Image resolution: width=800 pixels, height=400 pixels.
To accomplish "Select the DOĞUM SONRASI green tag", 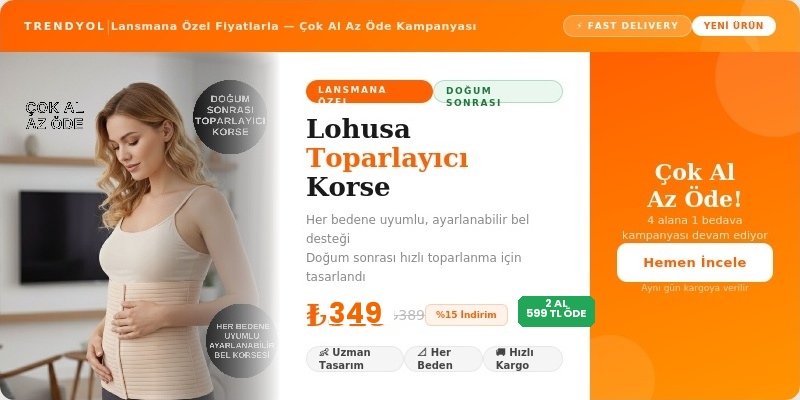I will coord(498,91).
